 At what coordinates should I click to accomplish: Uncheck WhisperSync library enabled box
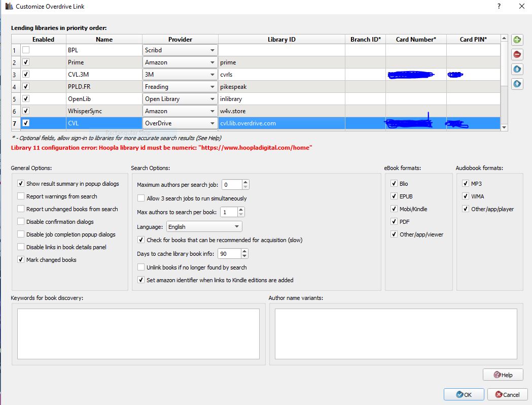(26, 111)
